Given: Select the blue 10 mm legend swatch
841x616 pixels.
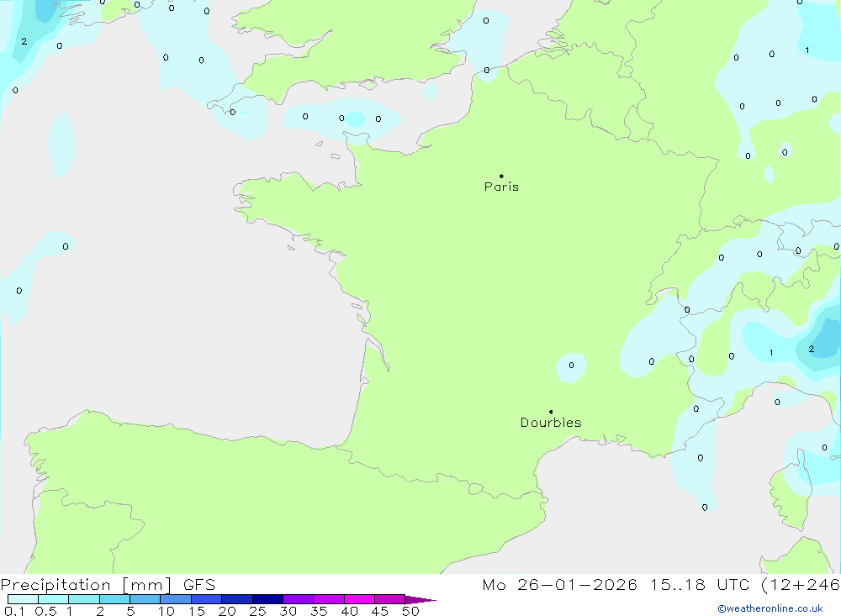Looking at the screenshot, I should 175,600.
